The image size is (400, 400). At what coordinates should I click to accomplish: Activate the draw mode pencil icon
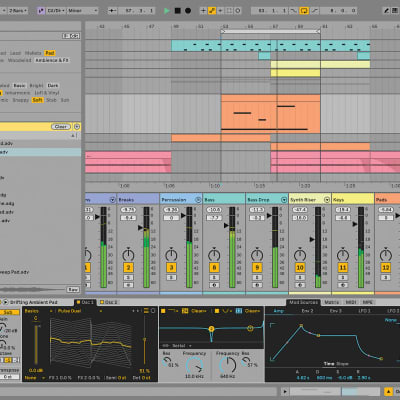point(386,11)
